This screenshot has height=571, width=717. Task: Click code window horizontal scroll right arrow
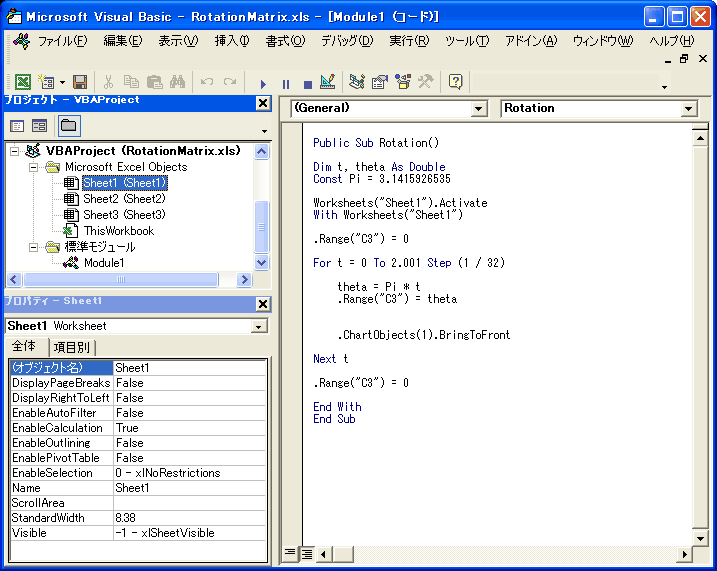pyautogui.click(x=684, y=555)
